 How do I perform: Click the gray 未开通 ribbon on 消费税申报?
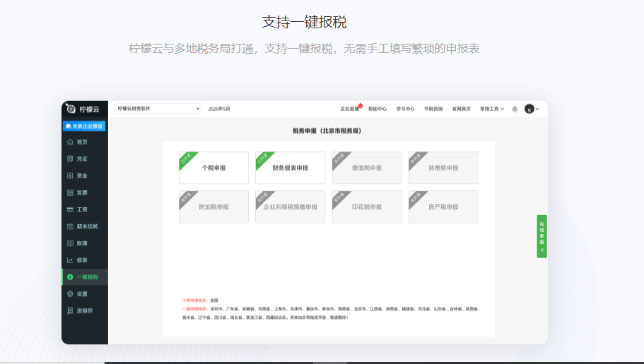tap(416, 158)
